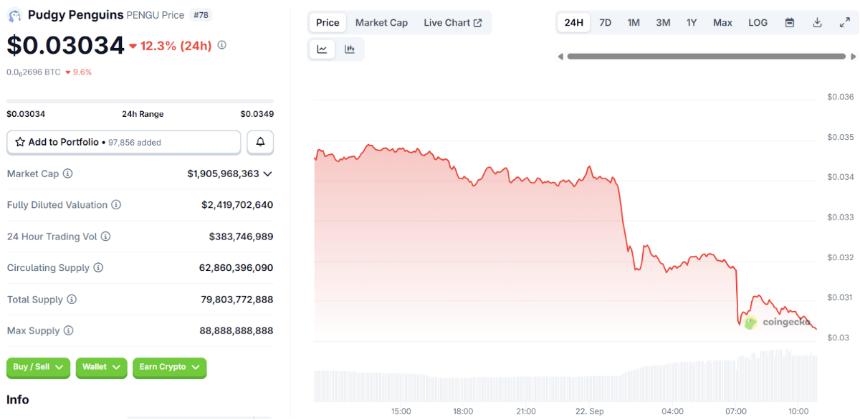Switch to the candlestick chart view
The height and width of the screenshot is (420, 860).
click(349, 49)
